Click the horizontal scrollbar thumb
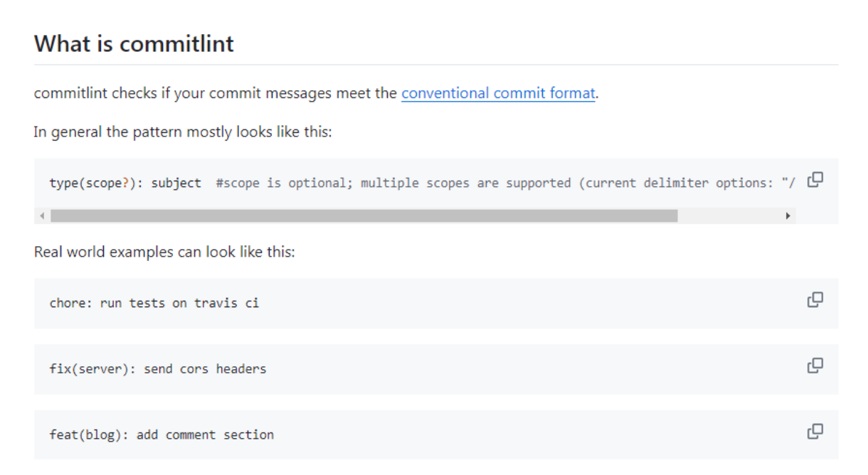This screenshot has height=475, width=868. pyautogui.click(x=363, y=215)
